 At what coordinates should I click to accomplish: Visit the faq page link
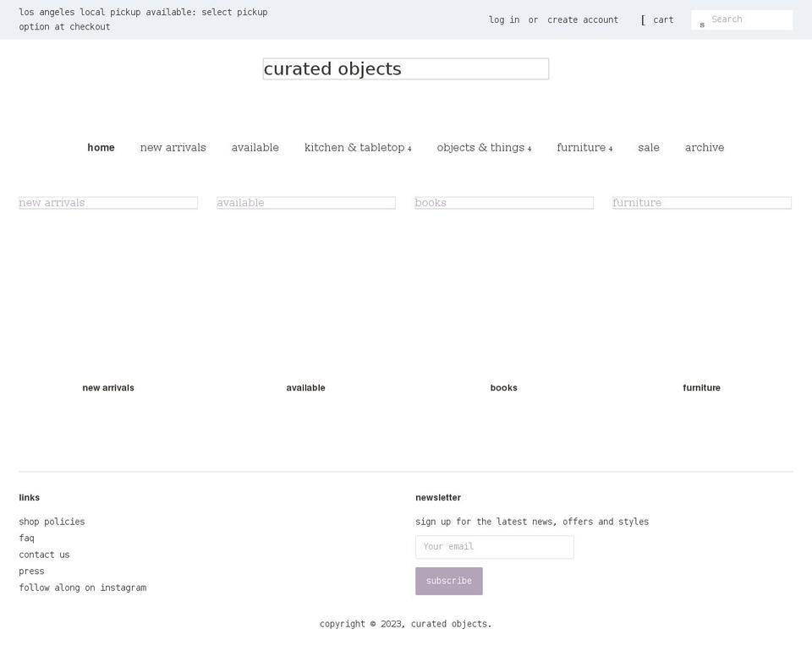tap(26, 538)
